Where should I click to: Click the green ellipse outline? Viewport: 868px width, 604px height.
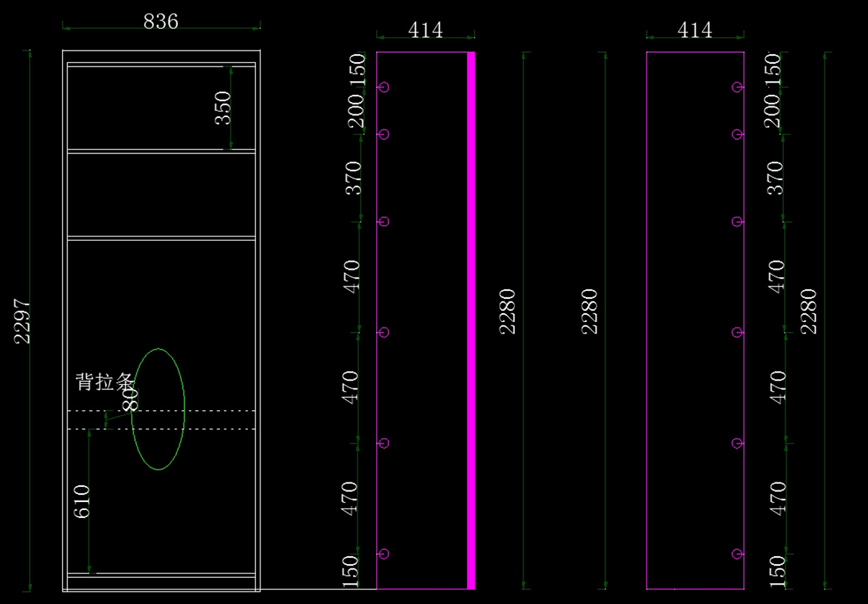click(184, 409)
